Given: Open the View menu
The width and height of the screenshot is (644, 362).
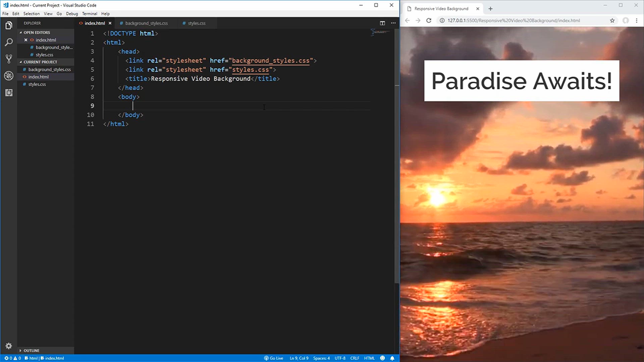Looking at the screenshot, I should (48, 14).
